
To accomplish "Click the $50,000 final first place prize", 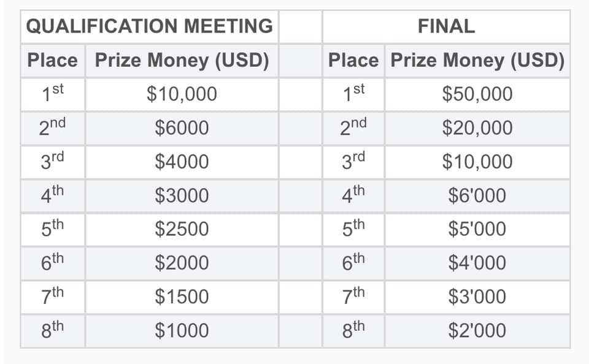I will point(477,94).
